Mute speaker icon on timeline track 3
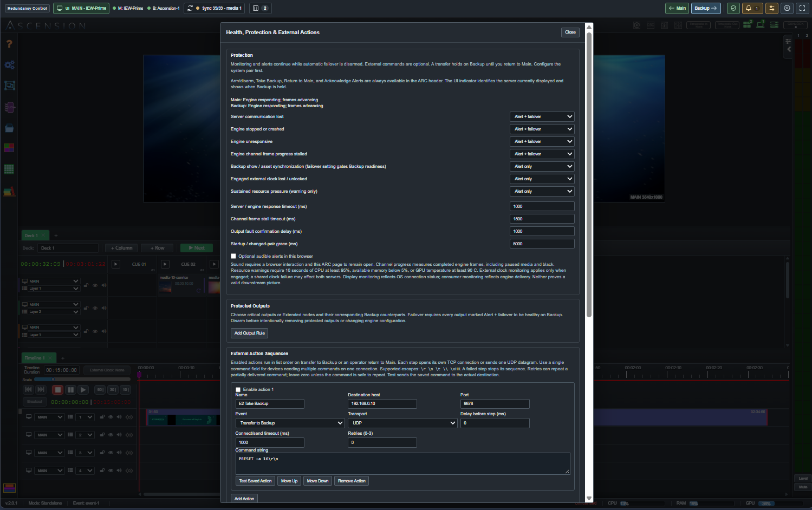The width and height of the screenshot is (812, 510). (x=119, y=453)
